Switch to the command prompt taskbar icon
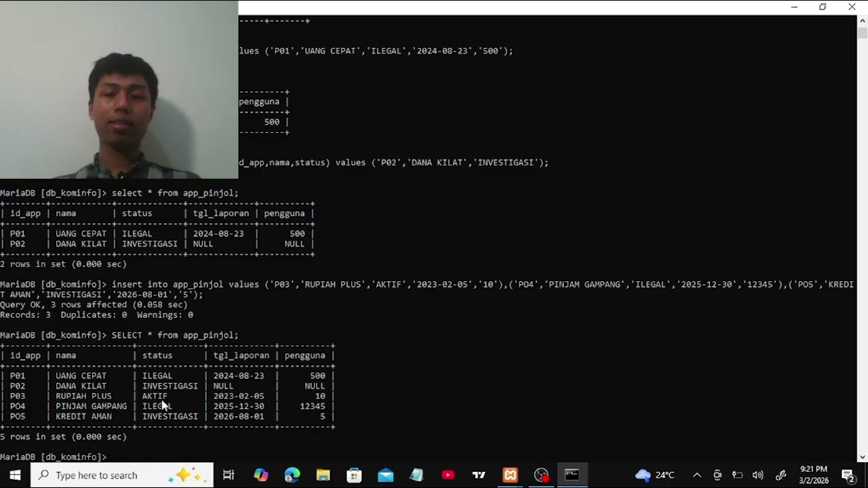 coord(572,475)
